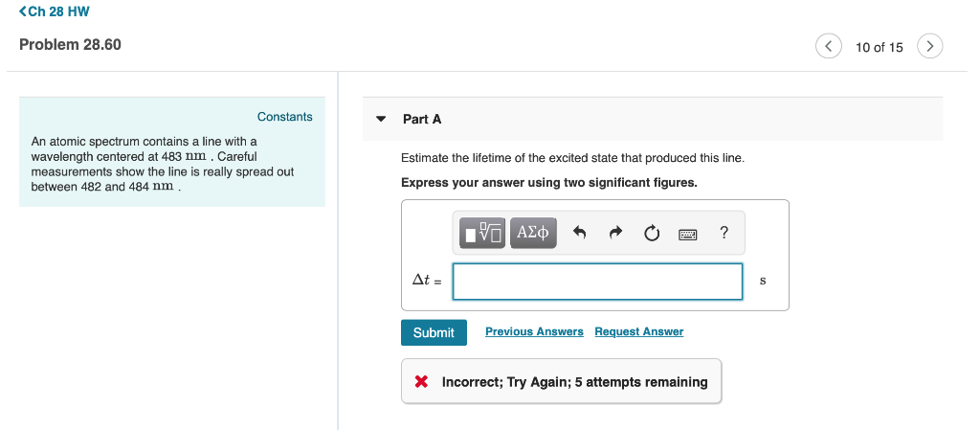This screenshot has width=980, height=430.
Task: Redo last answer edit
Action: pyautogui.click(x=616, y=233)
